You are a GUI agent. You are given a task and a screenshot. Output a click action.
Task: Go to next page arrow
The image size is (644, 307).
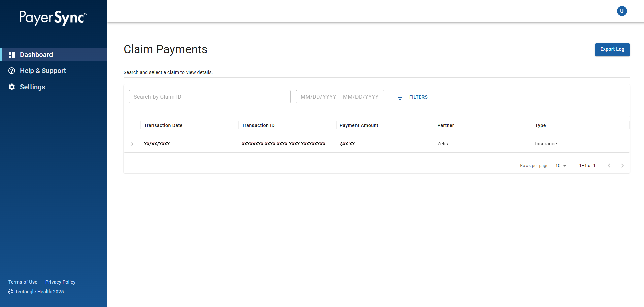(622, 165)
